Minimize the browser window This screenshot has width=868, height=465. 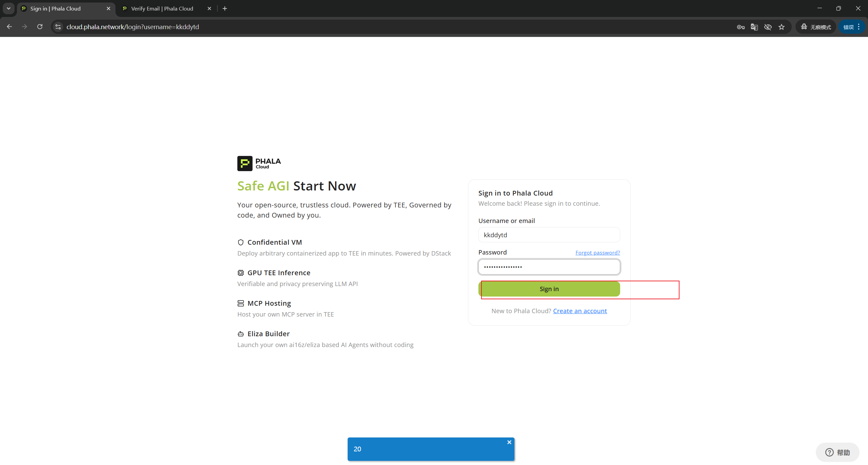[x=820, y=8]
